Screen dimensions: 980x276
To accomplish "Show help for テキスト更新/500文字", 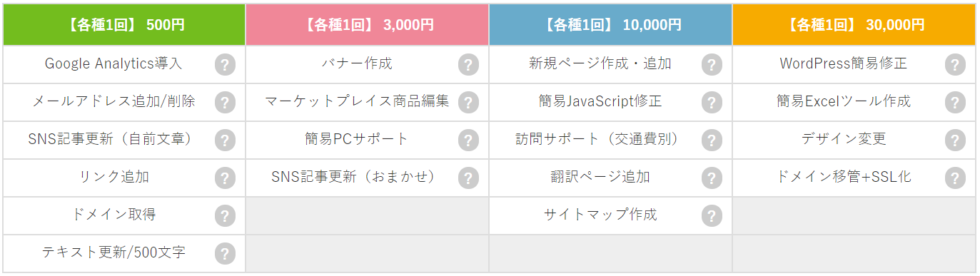I will (225, 253).
